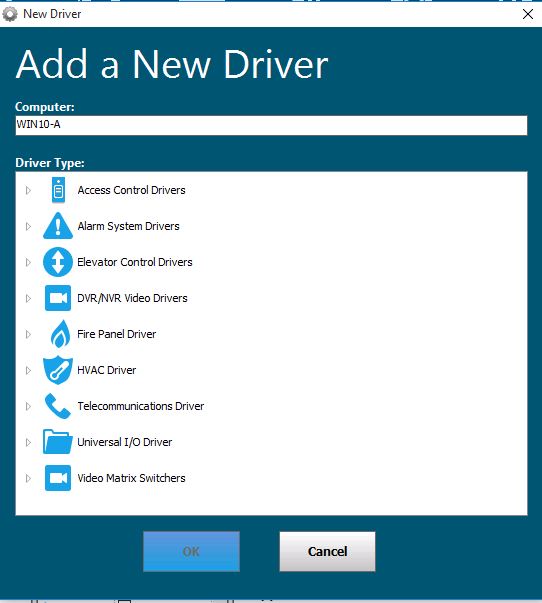
Task: Expand the Alarm System Drivers tree node
Action: click(x=28, y=226)
